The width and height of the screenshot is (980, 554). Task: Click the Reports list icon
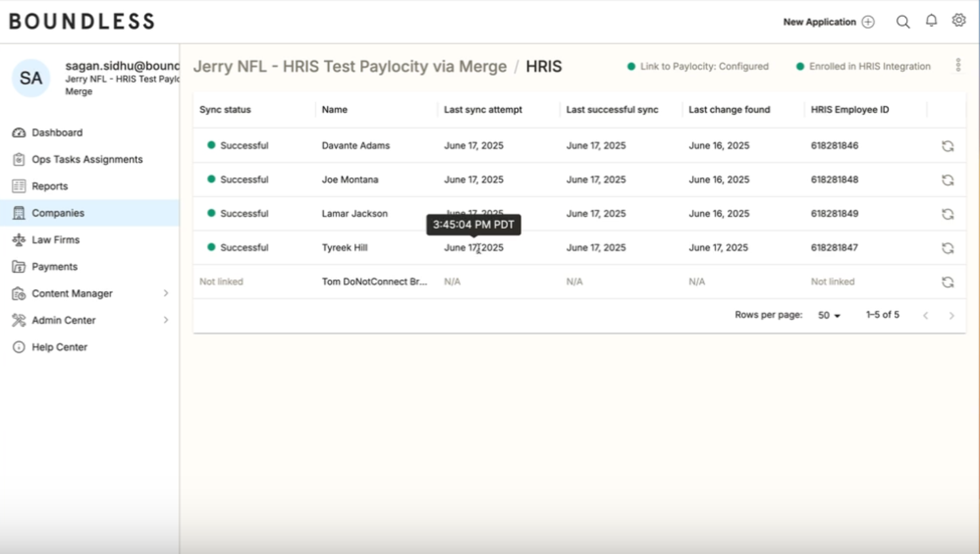(19, 186)
